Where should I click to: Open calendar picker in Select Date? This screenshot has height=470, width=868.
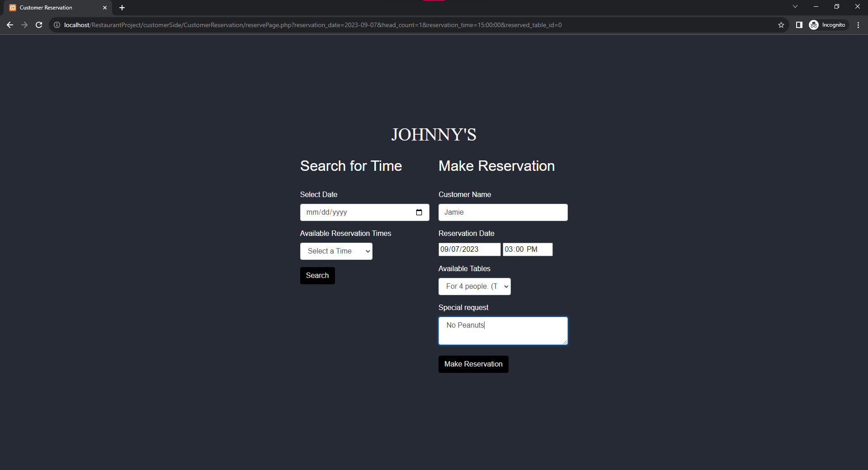[419, 212]
